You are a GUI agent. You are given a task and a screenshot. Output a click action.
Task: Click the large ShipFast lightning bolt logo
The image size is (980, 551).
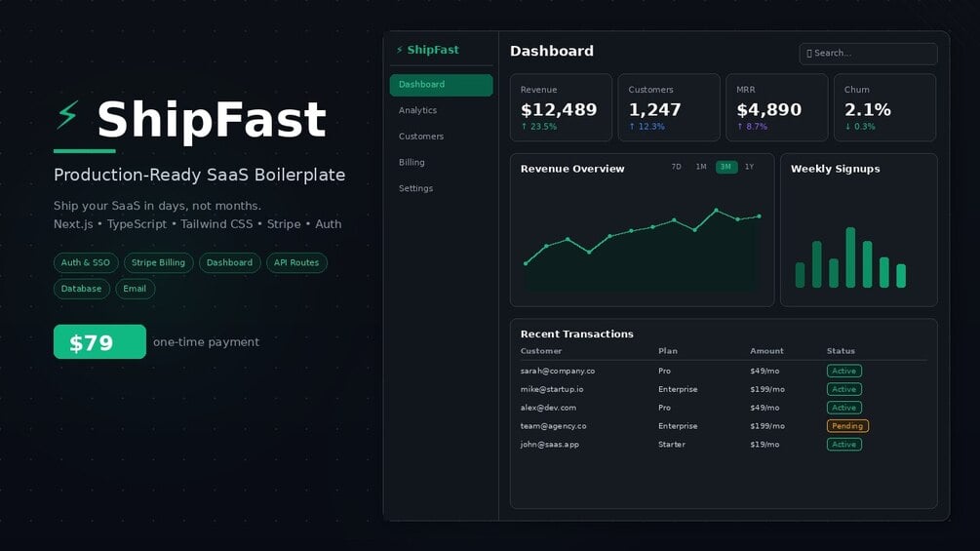pos(67,115)
